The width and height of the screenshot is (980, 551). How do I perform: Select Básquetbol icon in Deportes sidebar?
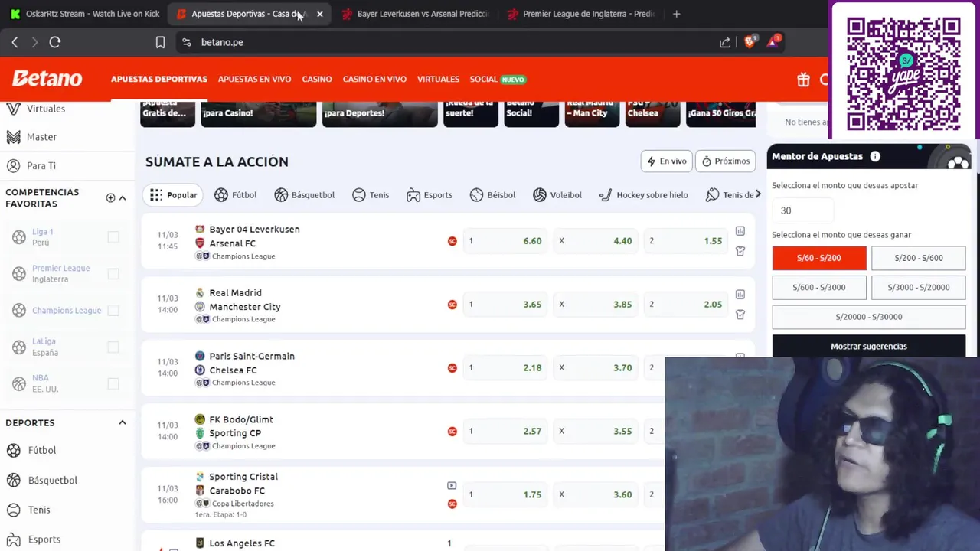[x=13, y=480]
